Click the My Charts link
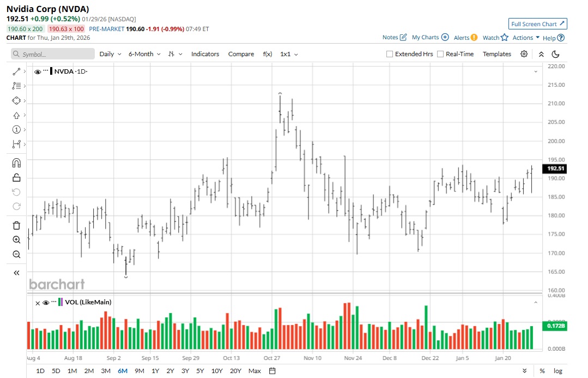This screenshot has width=588, height=378. [425, 37]
